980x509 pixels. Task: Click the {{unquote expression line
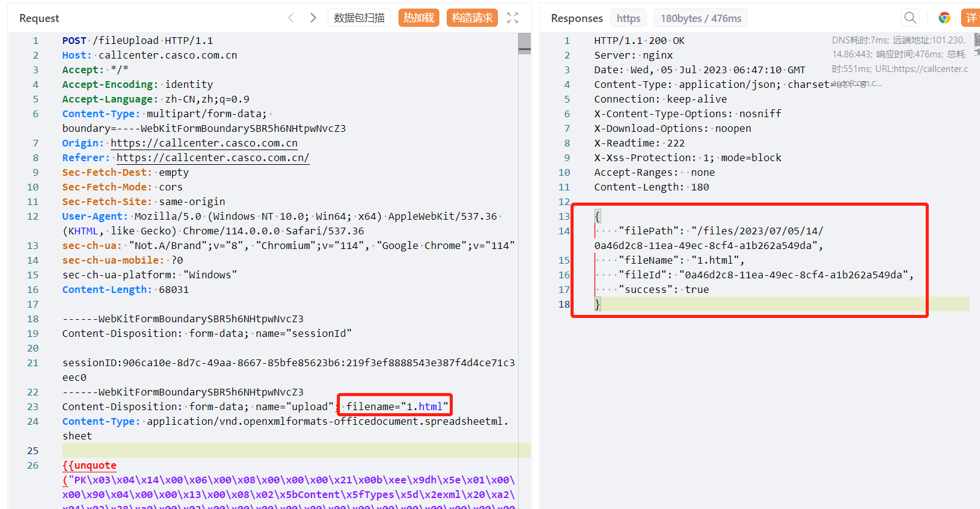tap(89, 465)
